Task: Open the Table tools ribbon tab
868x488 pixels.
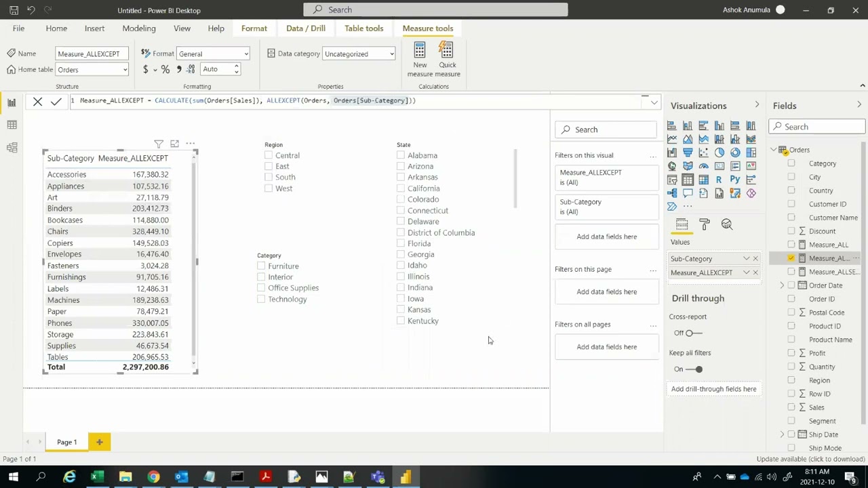Action: pos(363,28)
